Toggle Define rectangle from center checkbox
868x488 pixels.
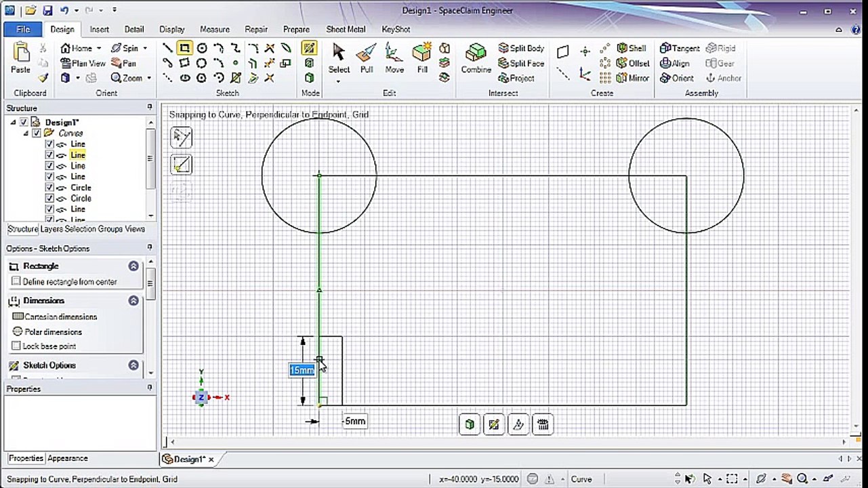(16, 281)
